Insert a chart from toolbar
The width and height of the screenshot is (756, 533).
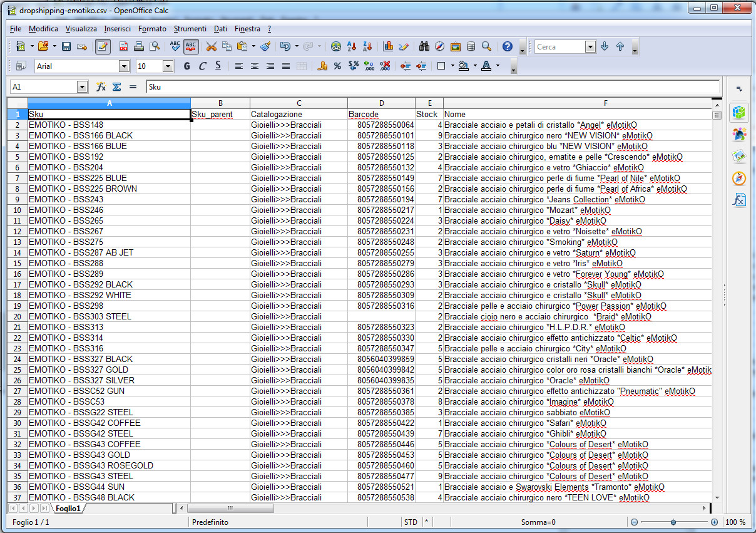point(388,47)
